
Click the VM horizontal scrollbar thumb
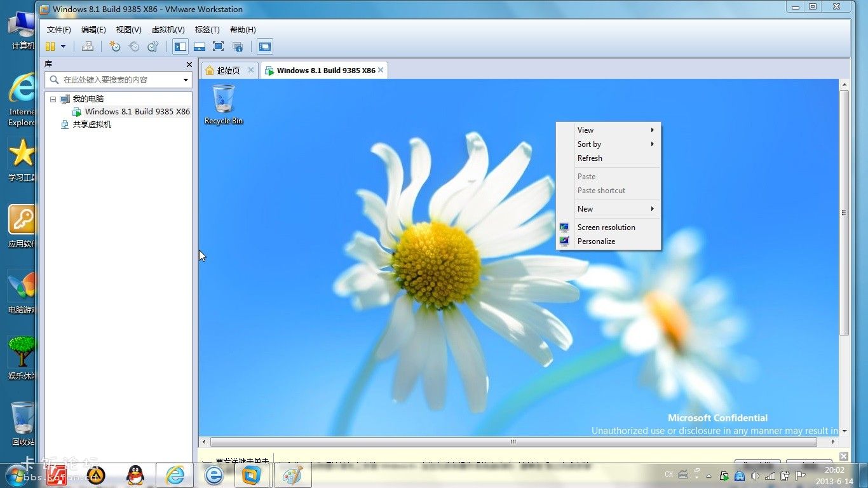pyautogui.click(x=513, y=442)
